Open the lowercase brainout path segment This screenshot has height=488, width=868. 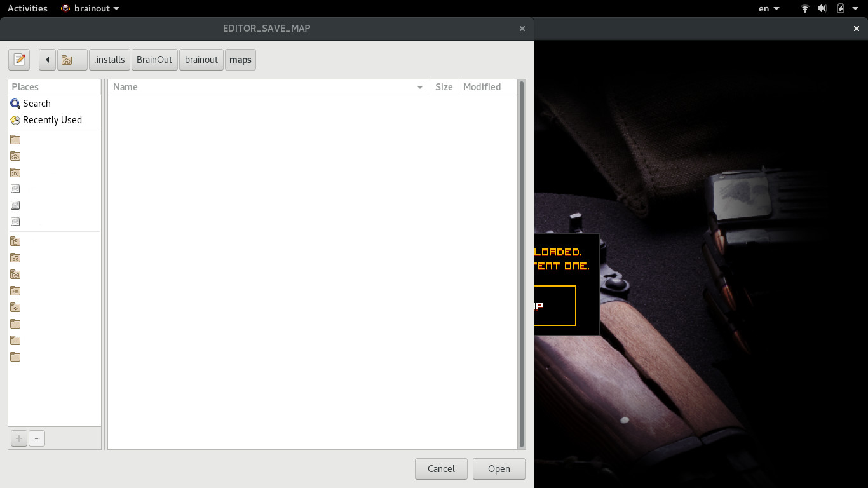click(201, 60)
